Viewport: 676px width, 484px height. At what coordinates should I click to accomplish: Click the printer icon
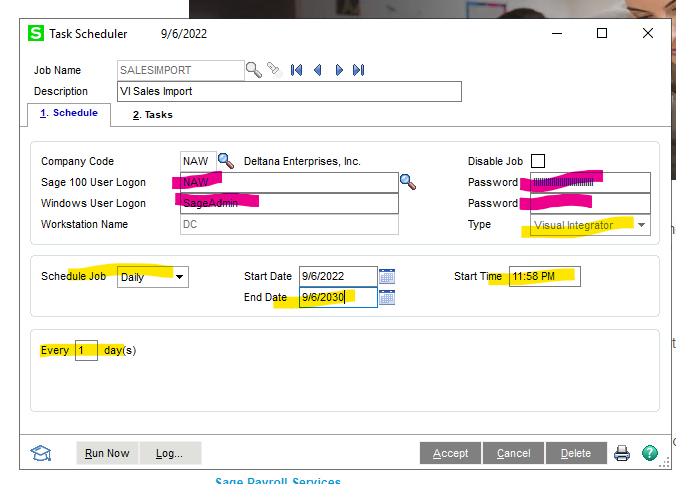click(622, 453)
